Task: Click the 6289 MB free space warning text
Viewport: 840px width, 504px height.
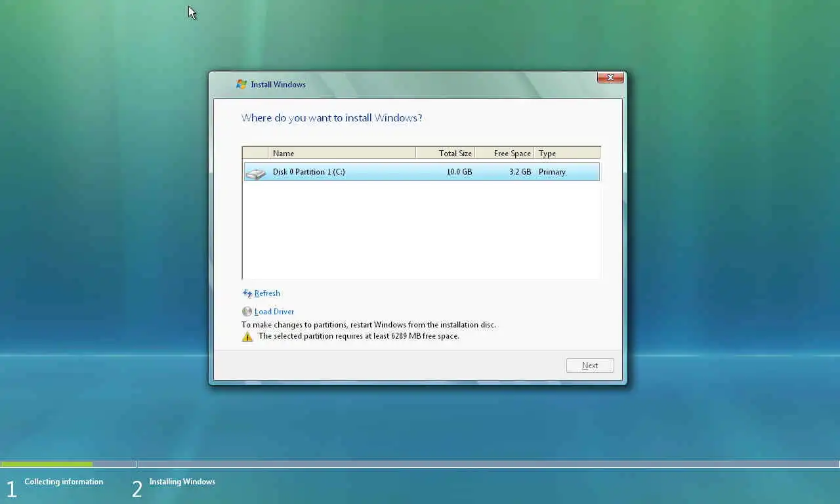Action: tap(359, 336)
